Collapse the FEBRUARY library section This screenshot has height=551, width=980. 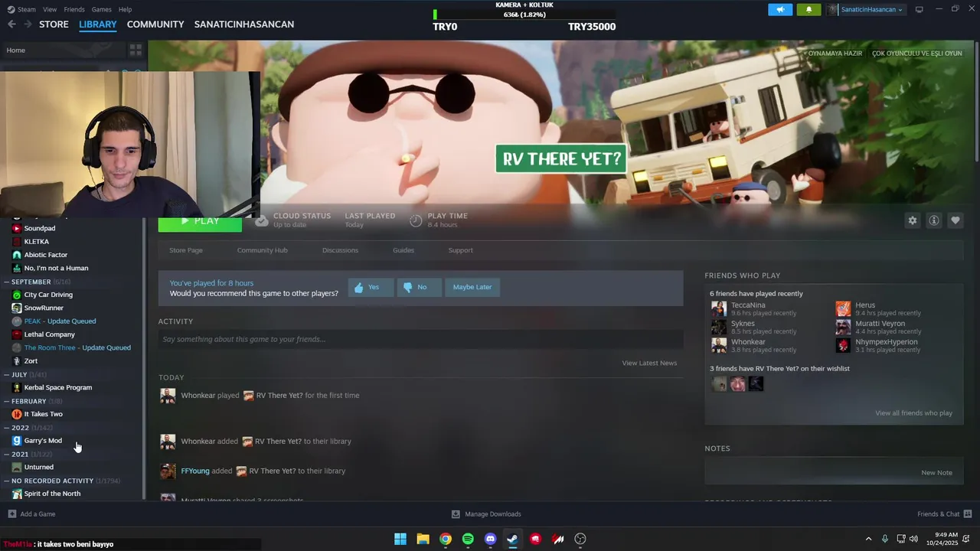point(6,401)
